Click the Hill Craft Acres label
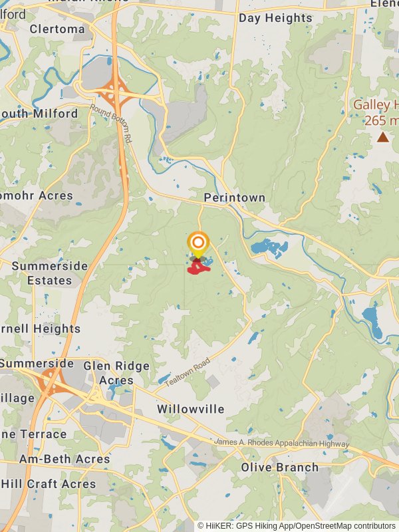399x532 pixels. coord(49,484)
